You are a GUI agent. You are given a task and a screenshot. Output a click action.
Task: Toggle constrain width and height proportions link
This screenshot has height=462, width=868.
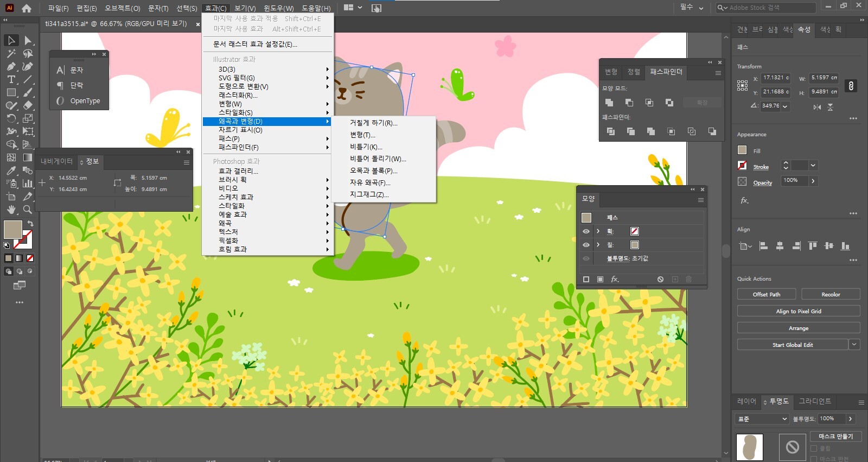point(851,86)
